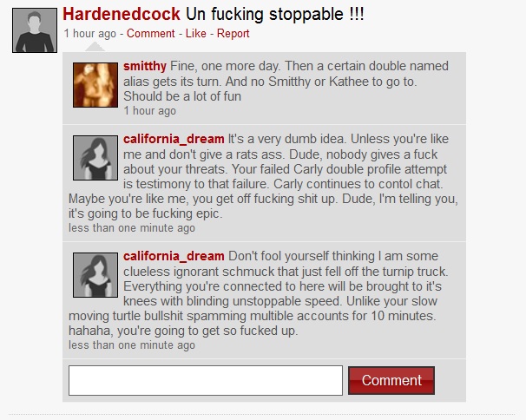This screenshot has height=420, width=526.
Task: Visit smitthy's profile via the username
Action: pyautogui.click(x=145, y=66)
